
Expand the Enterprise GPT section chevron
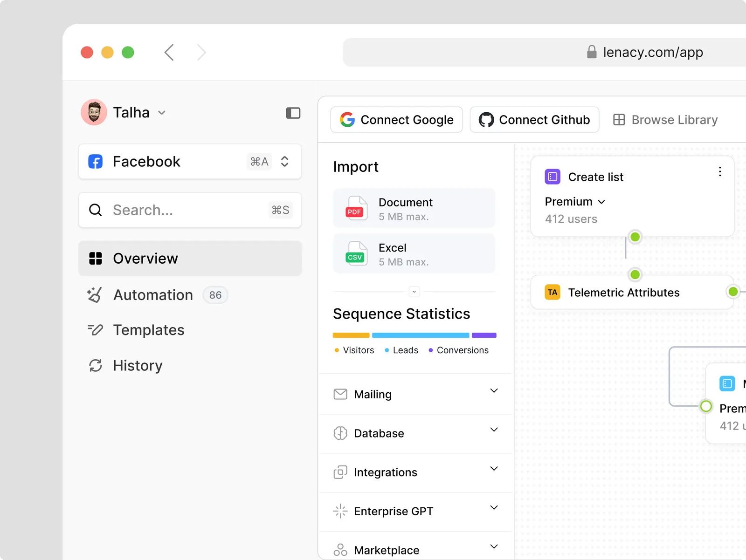[x=494, y=508]
